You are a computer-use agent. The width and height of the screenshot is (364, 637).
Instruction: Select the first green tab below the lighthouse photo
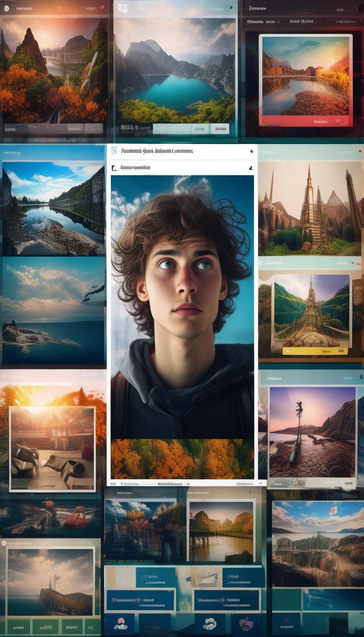pos(18,626)
